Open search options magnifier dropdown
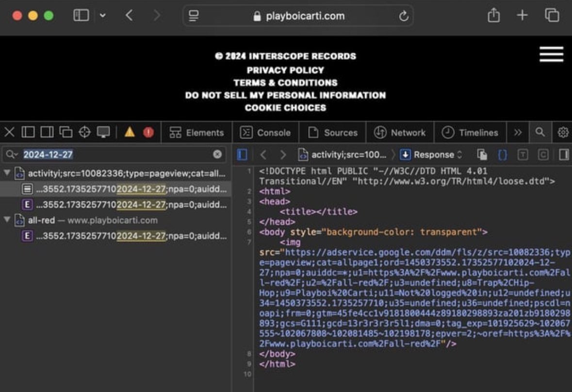Image resolution: width=572 pixels, height=392 pixels. tap(12, 155)
